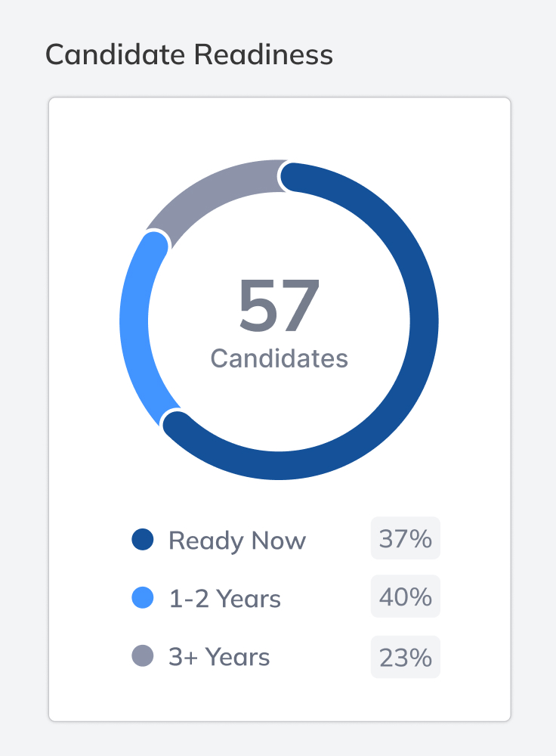Viewport: 556px width, 756px height.
Task: Click the dark blue dot beside Ready Now
Action: click(143, 539)
